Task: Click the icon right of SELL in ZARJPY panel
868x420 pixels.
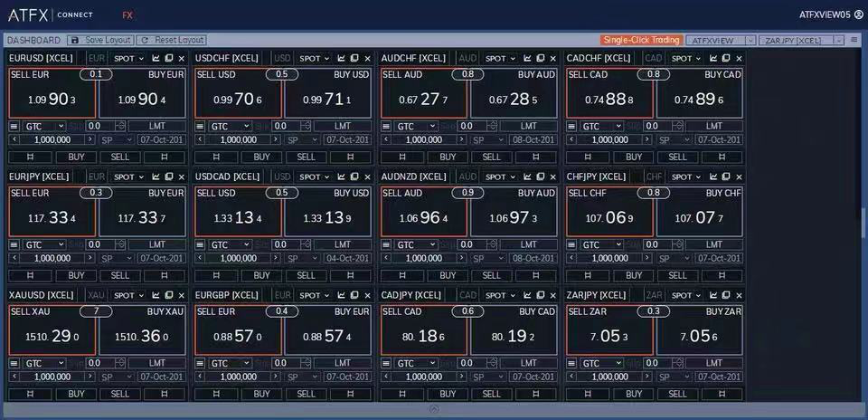Action: point(722,394)
